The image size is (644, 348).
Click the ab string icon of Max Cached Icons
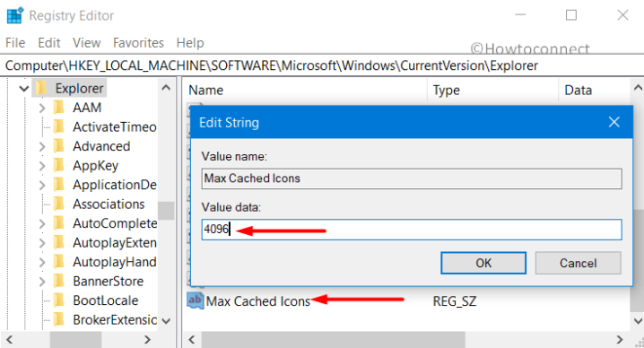pos(196,300)
